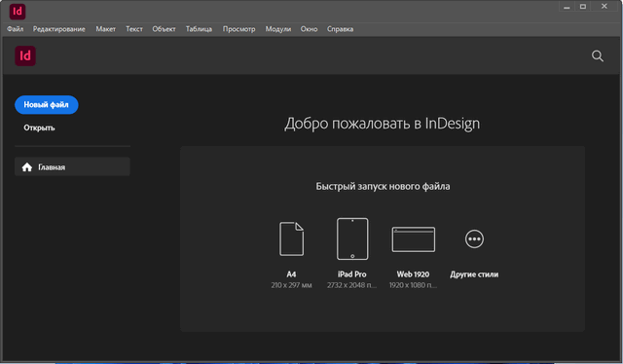Open the Справка menu

pos(340,29)
